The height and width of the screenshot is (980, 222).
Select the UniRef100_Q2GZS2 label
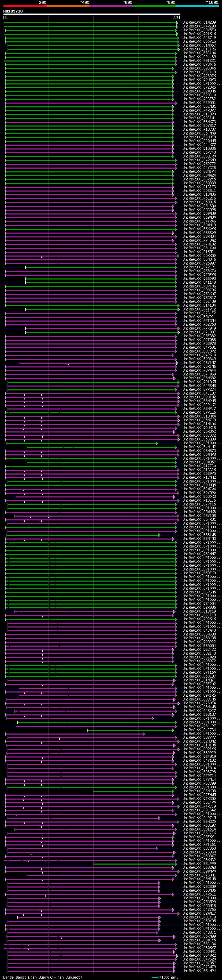(x=199, y=98)
